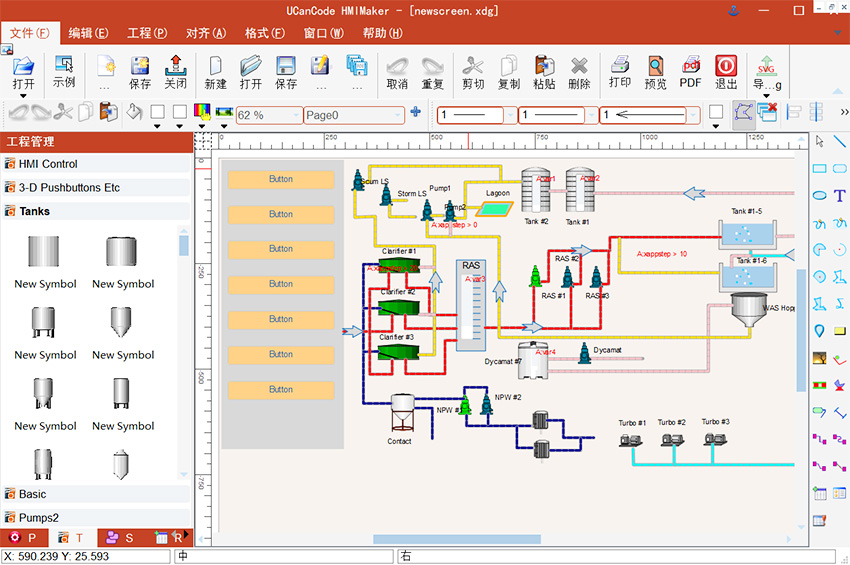Click the 退出 (exit) red power icon
The height and width of the screenshot is (565, 850).
(726, 72)
